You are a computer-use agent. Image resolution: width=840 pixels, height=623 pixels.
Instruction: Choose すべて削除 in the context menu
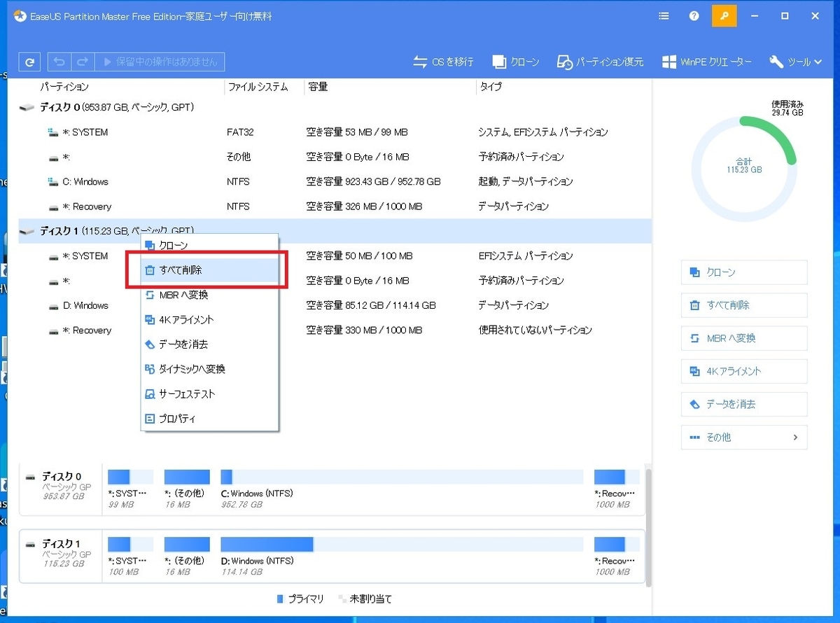[209, 269]
